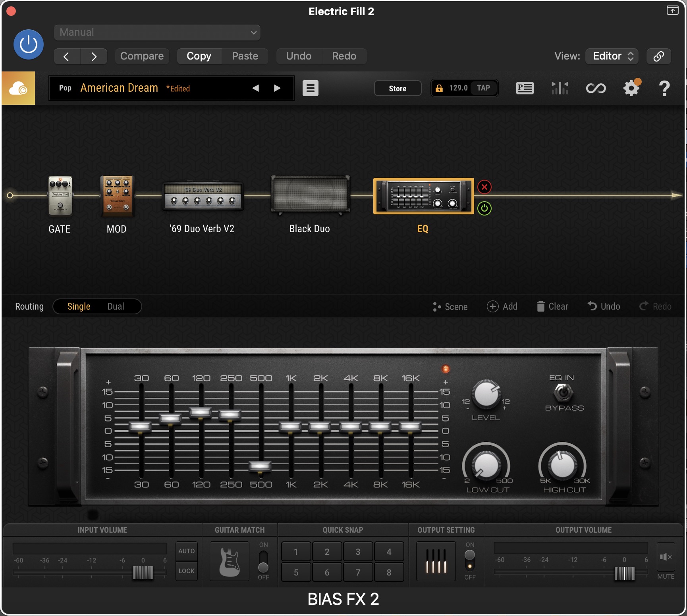Select Quick Snap slot 6

coord(327,572)
